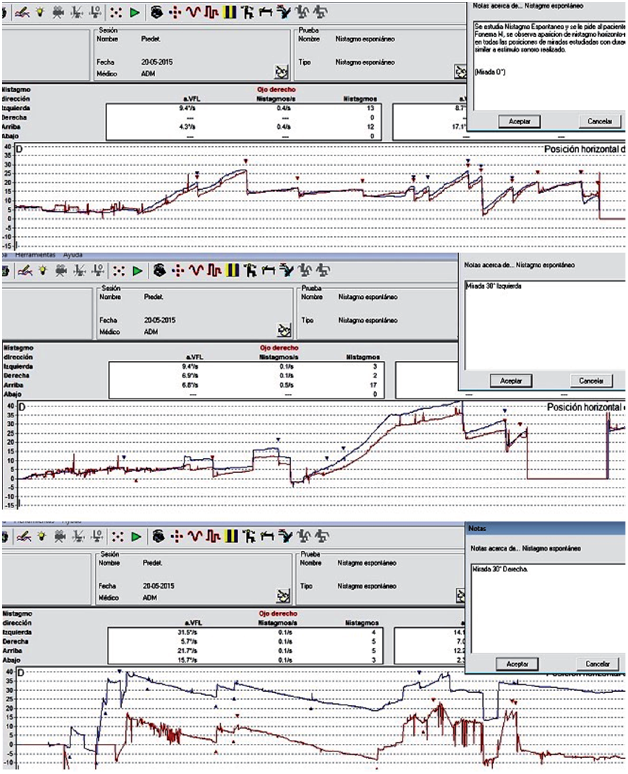Click the red sine wave icon in the topmost toolbar
628x774 pixels.
(x=193, y=12)
